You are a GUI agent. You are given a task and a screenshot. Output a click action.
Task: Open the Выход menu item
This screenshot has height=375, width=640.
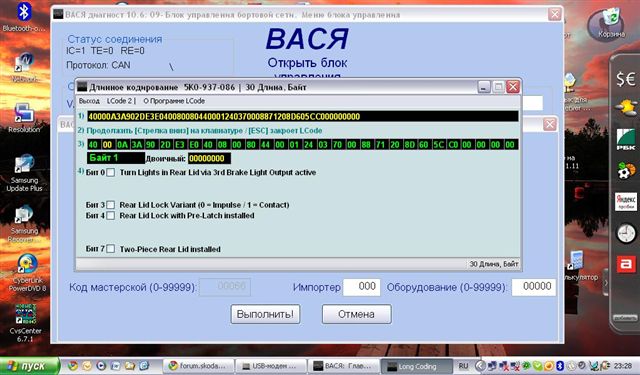[89, 101]
